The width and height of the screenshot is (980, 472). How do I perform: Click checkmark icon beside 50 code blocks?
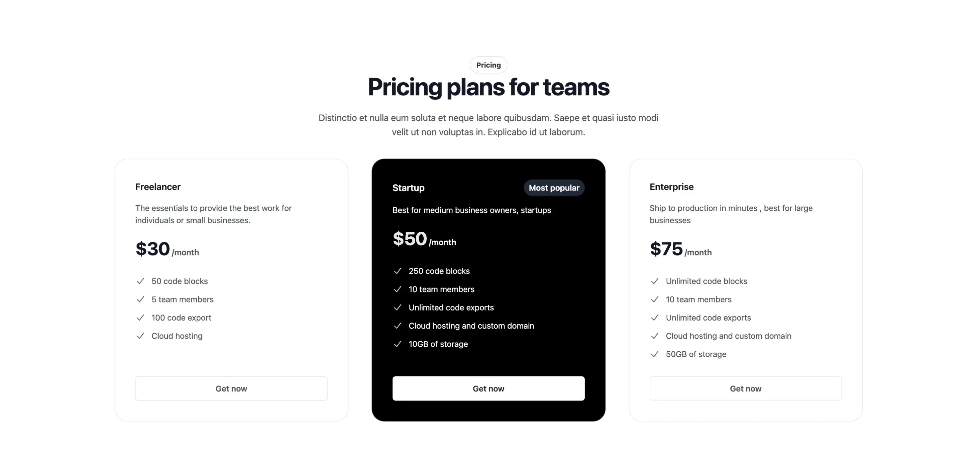pos(140,281)
